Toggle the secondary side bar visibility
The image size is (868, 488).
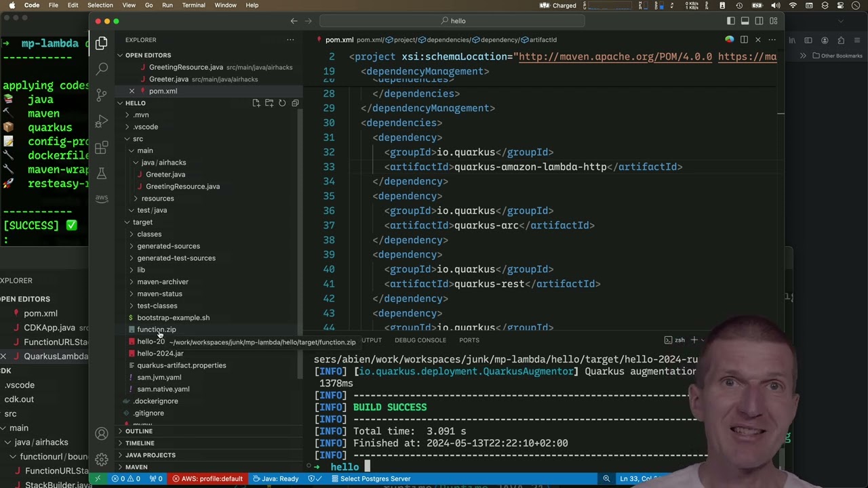(759, 21)
